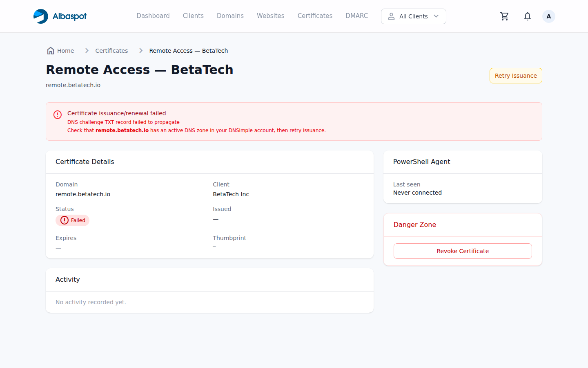Click the breadcrumb chevron after Home
Viewport: 588px width, 368px height.
click(87, 51)
